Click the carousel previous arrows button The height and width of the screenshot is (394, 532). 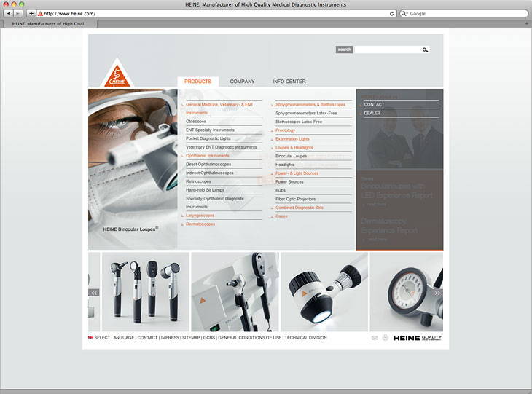tap(93, 293)
